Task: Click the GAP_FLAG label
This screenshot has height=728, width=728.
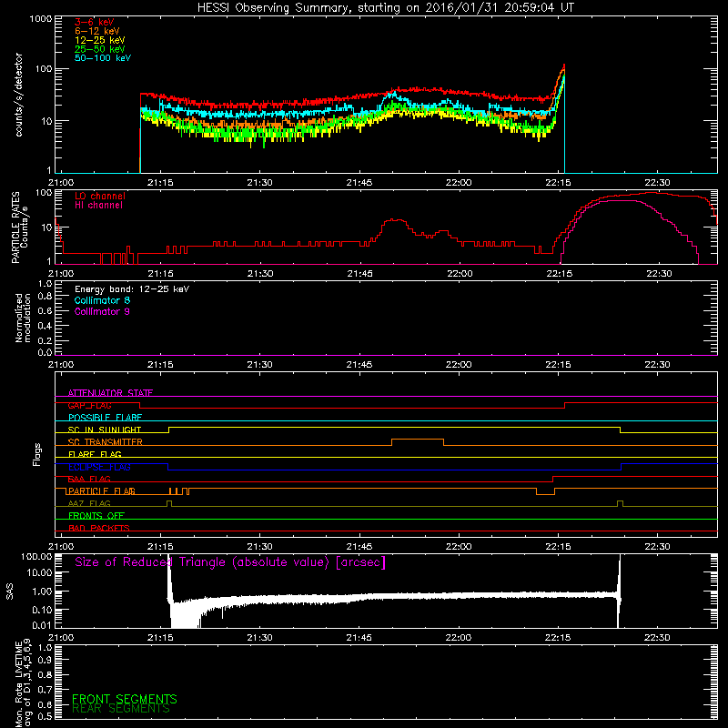Action: [x=89, y=405]
